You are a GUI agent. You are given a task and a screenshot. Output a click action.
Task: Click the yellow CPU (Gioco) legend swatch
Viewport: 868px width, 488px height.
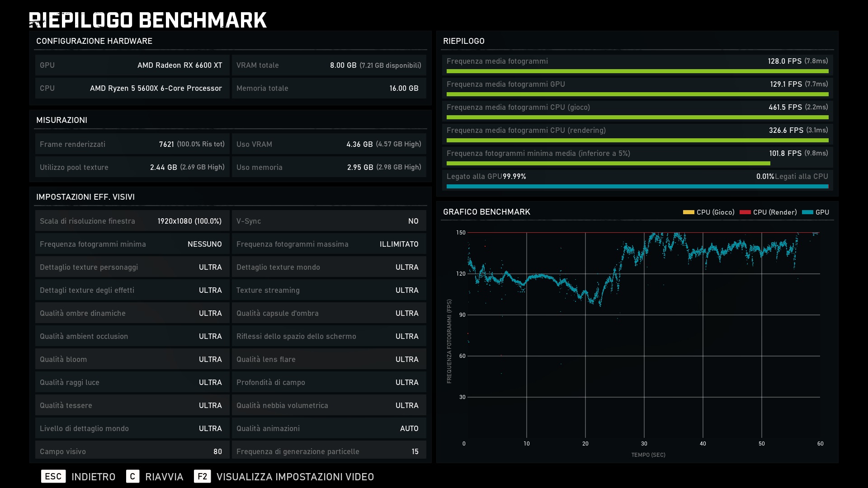(x=689, y=212)
